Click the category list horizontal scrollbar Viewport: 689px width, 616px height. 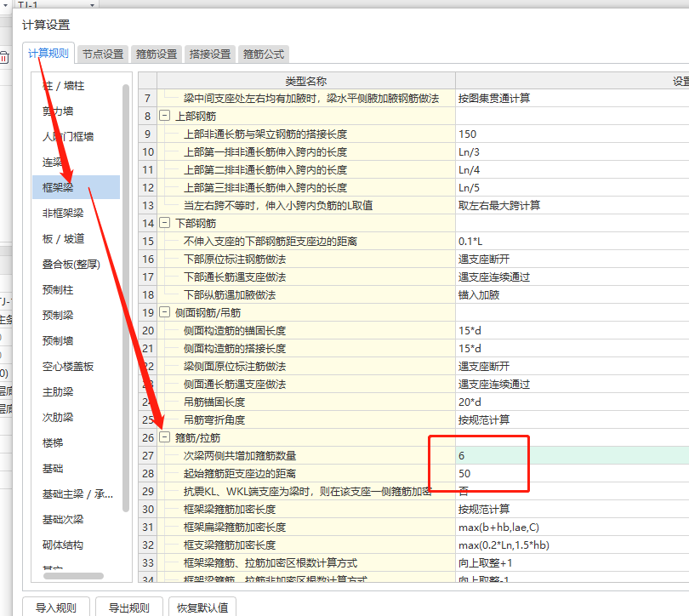pyautogui.click(x=73, y=576)
